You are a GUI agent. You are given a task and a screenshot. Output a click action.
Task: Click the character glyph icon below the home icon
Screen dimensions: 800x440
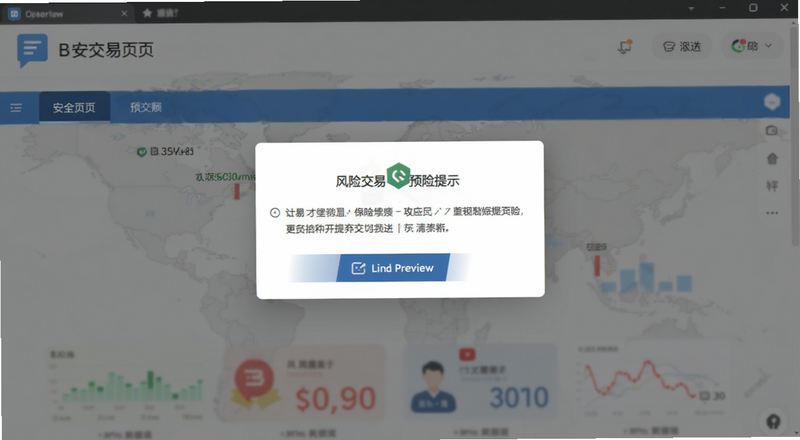click(772, 186)
